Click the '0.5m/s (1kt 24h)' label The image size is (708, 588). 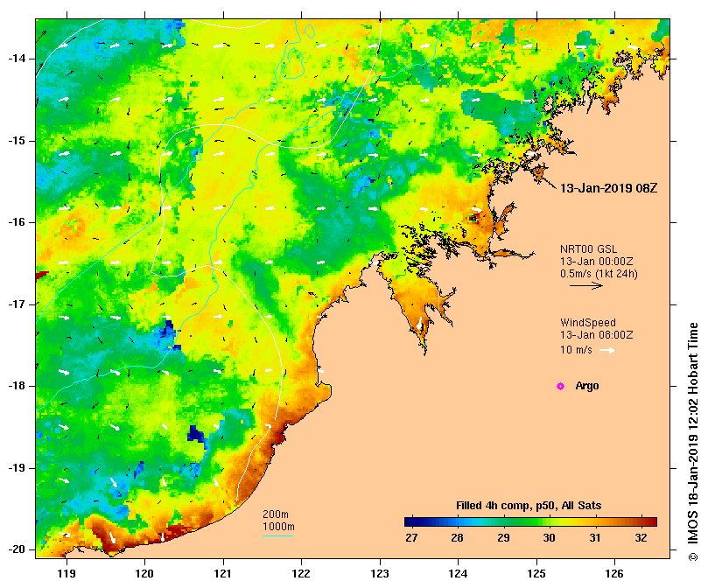[x=599, y=274]
